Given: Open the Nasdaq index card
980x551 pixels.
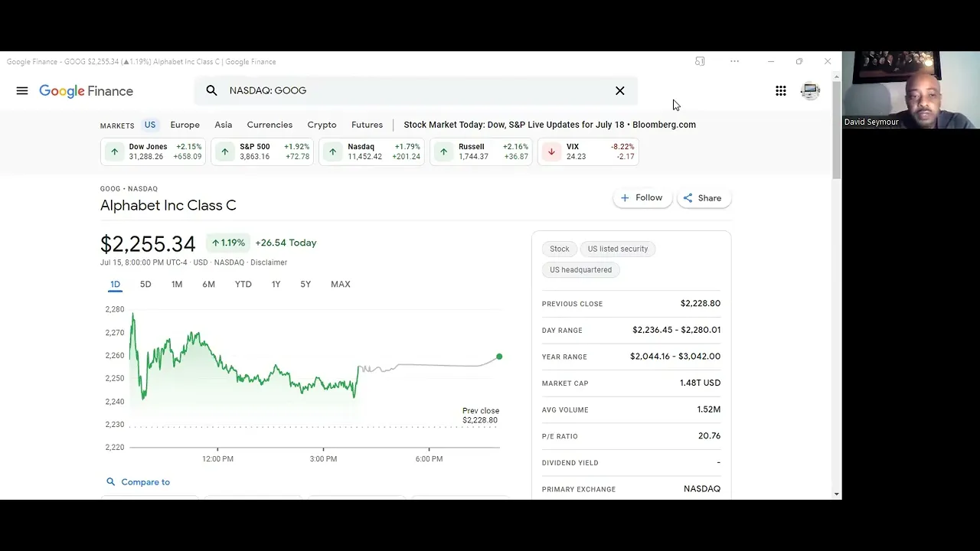Looking at the screenshot, I should point(371,152).
